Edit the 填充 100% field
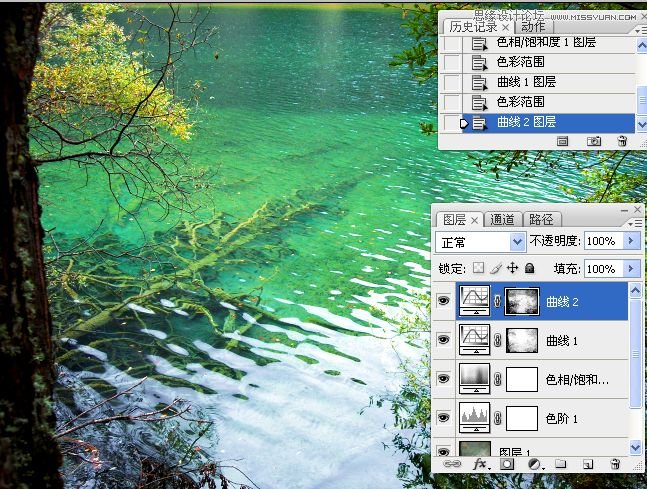Screen dimensions: 647x489 (x=603, y=269)
